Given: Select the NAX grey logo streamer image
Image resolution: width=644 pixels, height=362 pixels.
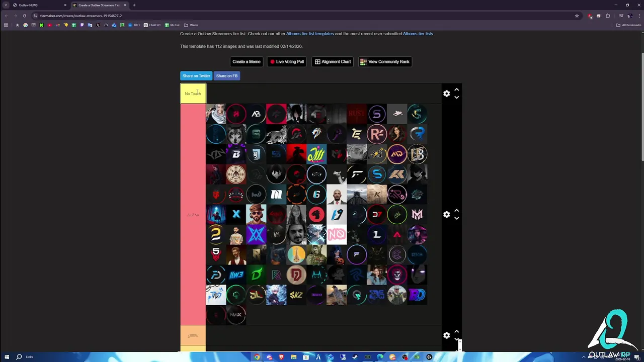Looking at the screenshot, I should [x=236, y=315].
